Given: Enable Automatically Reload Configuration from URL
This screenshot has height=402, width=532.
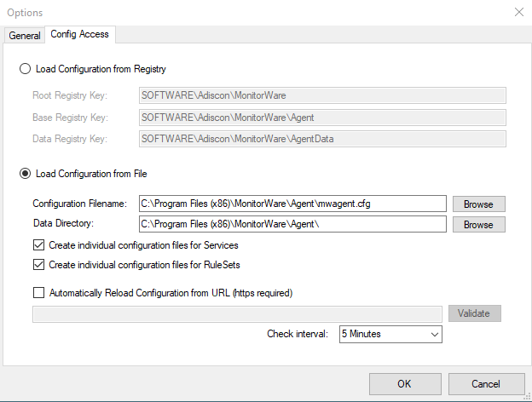Looking at the screenshot, I should click(x=39, y=293).
